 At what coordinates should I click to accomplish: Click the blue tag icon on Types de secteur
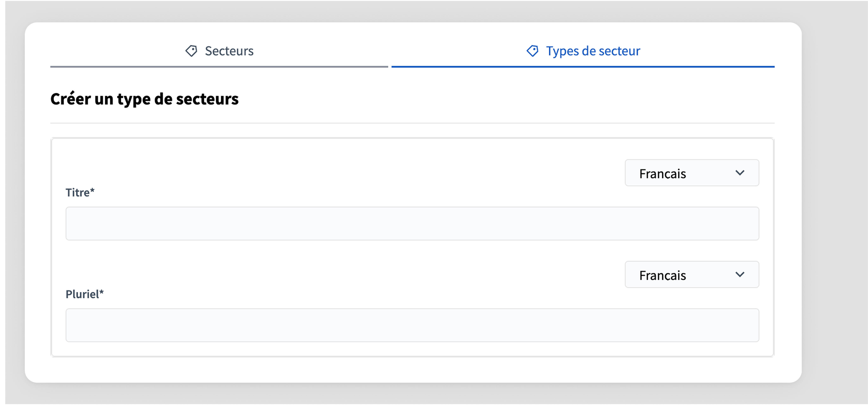click(532, 51)
